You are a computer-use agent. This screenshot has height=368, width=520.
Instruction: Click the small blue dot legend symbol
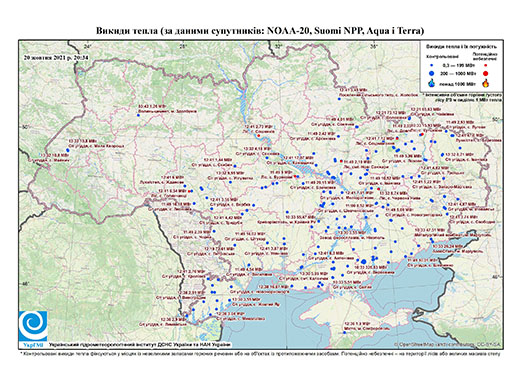coord(431,66)
